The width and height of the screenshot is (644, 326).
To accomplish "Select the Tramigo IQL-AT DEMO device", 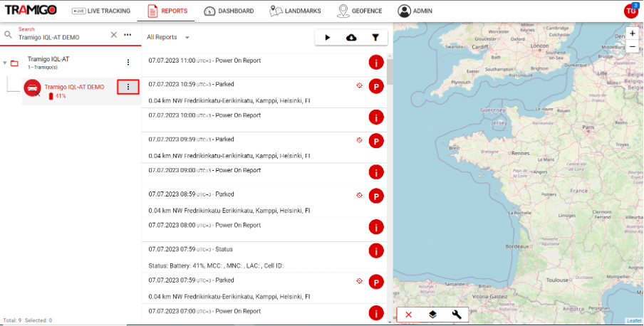I will click(x=74, y=87).
